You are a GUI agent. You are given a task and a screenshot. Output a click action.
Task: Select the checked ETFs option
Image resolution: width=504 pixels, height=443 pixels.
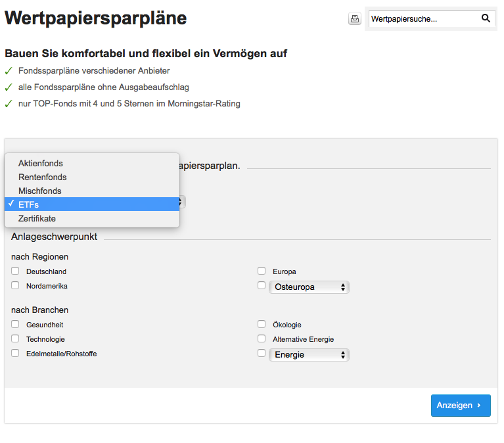coord(28,204)
